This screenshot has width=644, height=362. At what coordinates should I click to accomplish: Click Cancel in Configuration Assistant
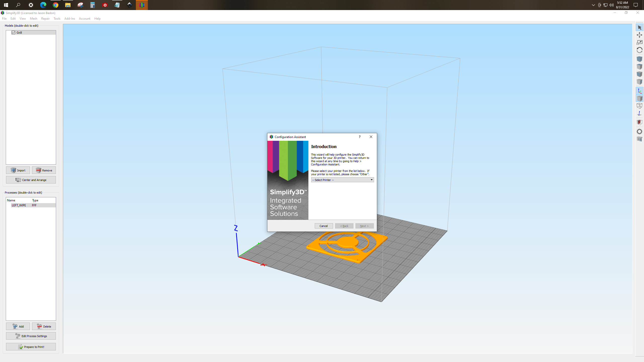[324, 226]
